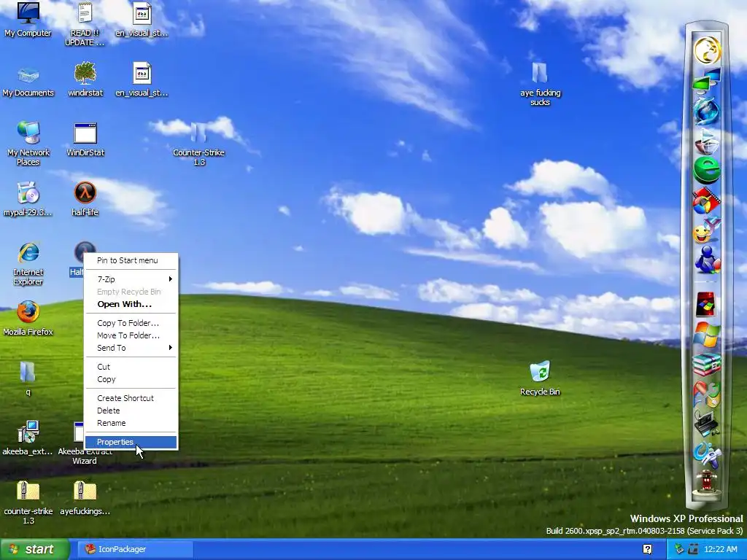Screen dimensions: 747x560
Task: Select the windirstat tree icon
Action: (85, 74)
